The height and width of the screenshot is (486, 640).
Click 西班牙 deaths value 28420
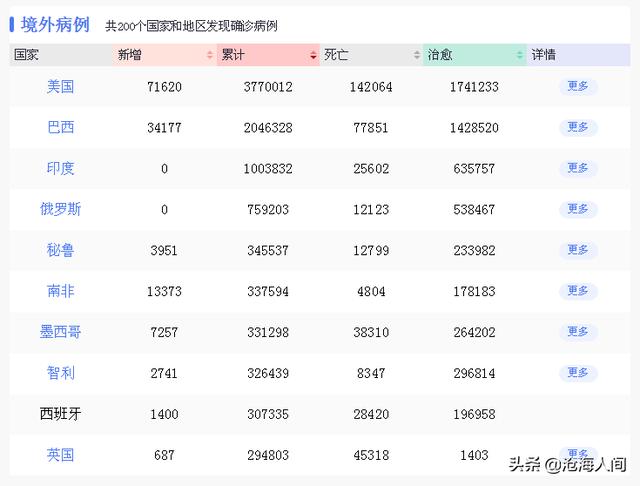pos(371,414)
